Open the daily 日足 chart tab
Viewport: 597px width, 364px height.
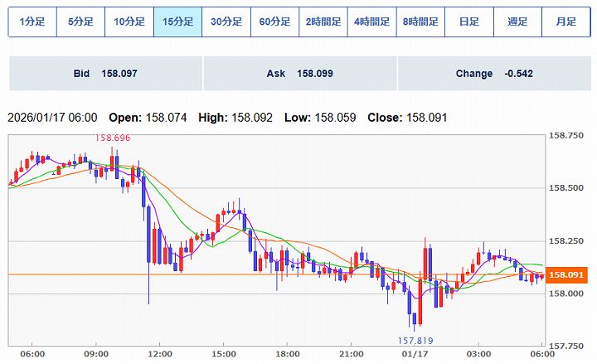click(469, 22)
